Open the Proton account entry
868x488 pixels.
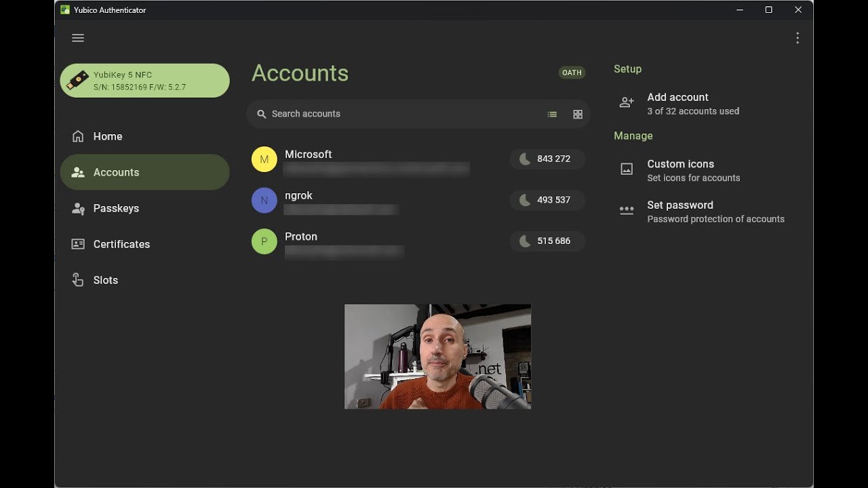click(418, 241)
